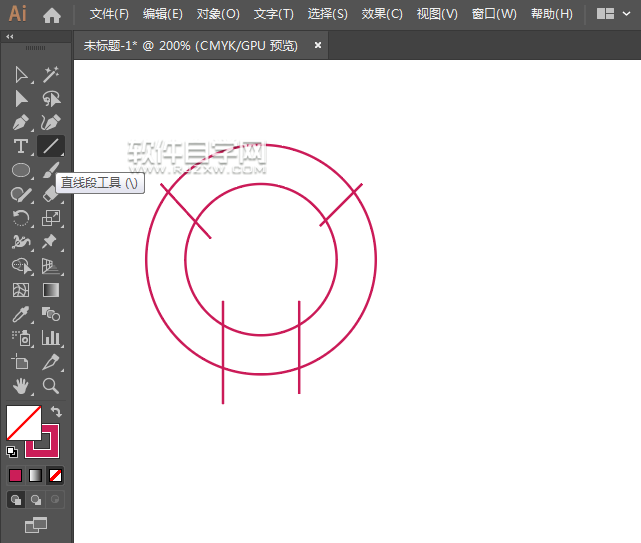Select the Magic Wand tool
Image resolution: width=641 pixels, height=543 pixels.
(x=51, y=74)
